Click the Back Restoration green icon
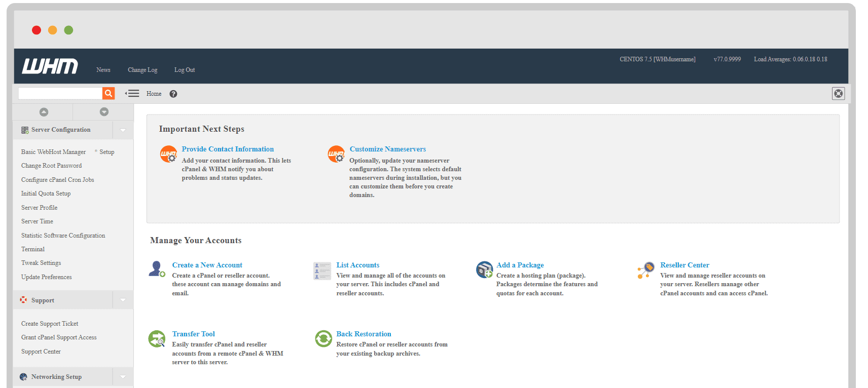The image size is (868, 388). [x=323, y=338]
